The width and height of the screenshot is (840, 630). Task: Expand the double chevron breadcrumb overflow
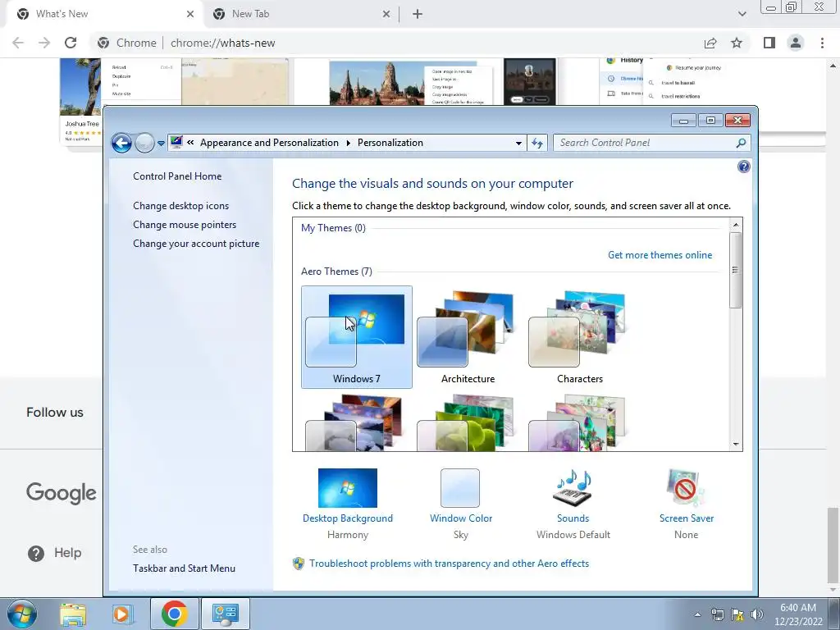click(190, 143)
